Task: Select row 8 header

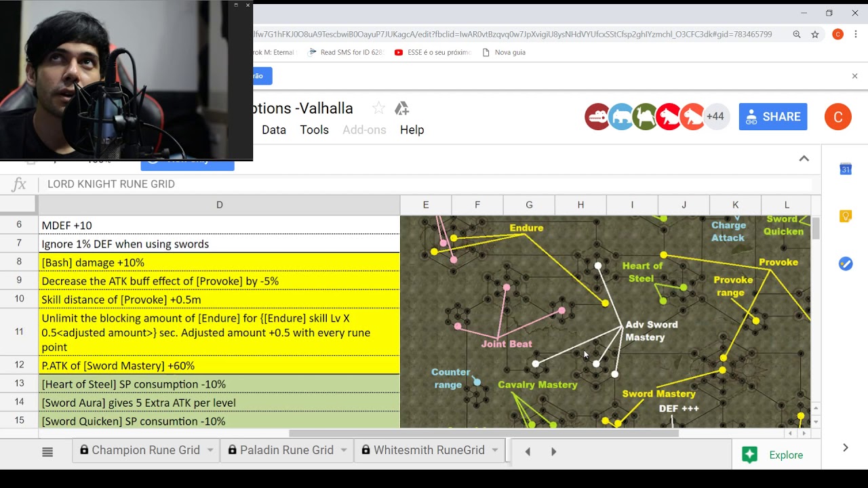Action: (x=19, y=262)
